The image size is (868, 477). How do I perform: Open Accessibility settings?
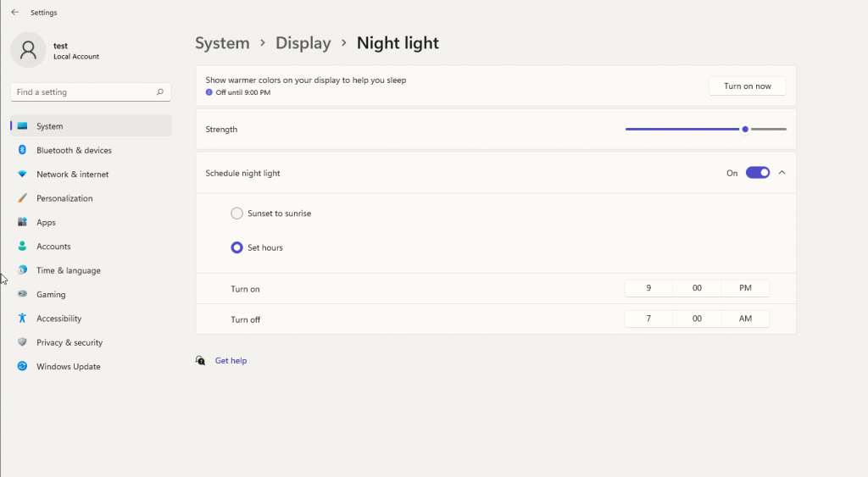pos(91,319)
